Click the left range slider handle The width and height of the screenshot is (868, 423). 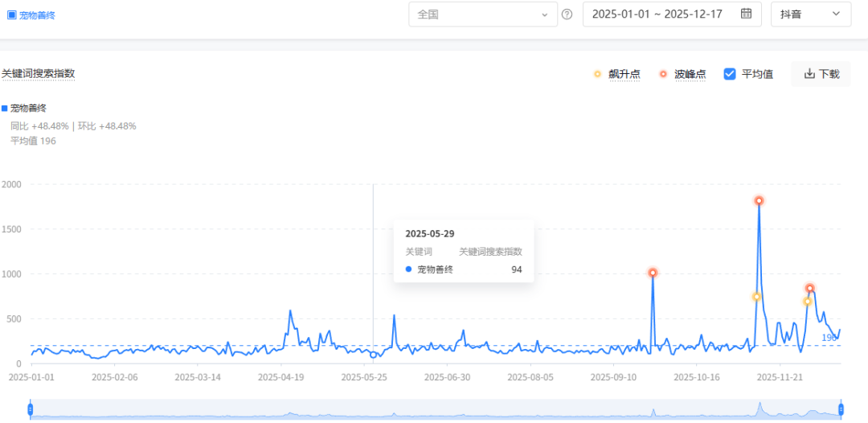click(x=30, y=409)
